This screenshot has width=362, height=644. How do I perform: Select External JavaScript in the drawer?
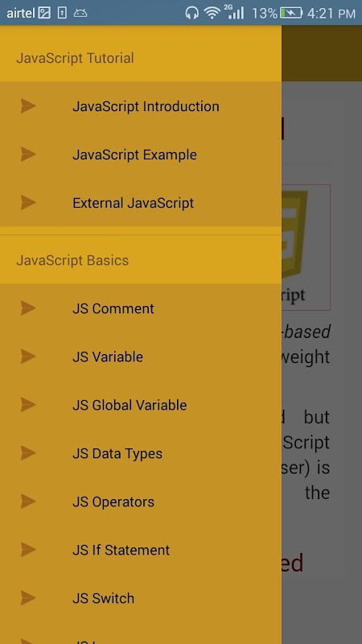coord(141,203)
